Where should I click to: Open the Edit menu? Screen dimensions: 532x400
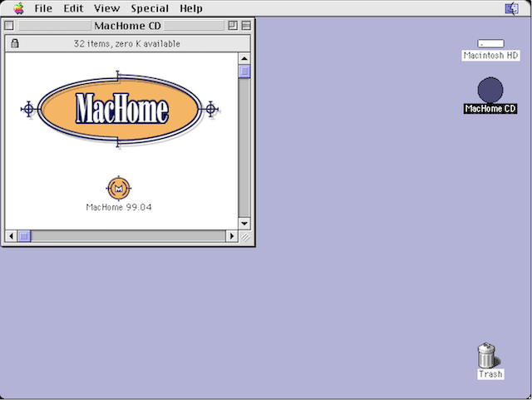(x=73, y=8)
